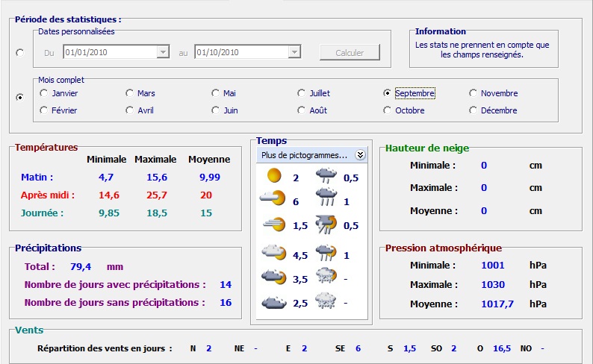Select Juillet month option
Image resolution: width=593 pixels, height=364 pixels.
tap(314, 93)
